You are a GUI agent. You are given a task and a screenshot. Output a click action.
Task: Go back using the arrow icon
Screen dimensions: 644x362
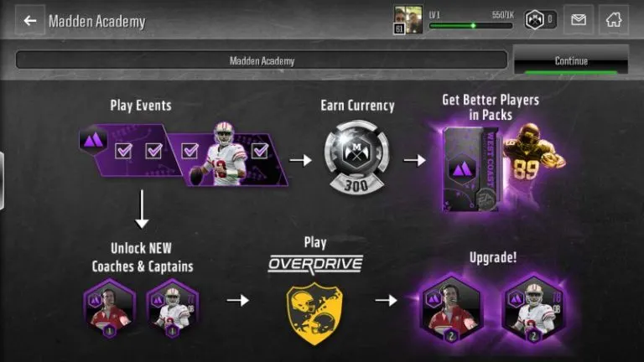[30, 20]
